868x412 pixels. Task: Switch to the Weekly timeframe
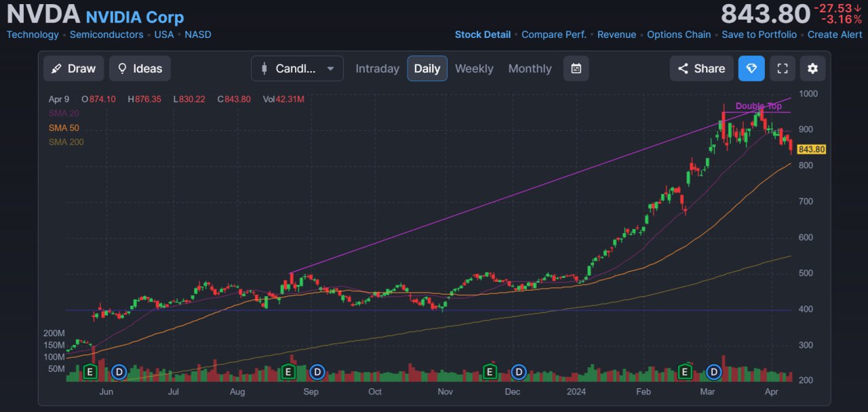click(x=474, y=68)
